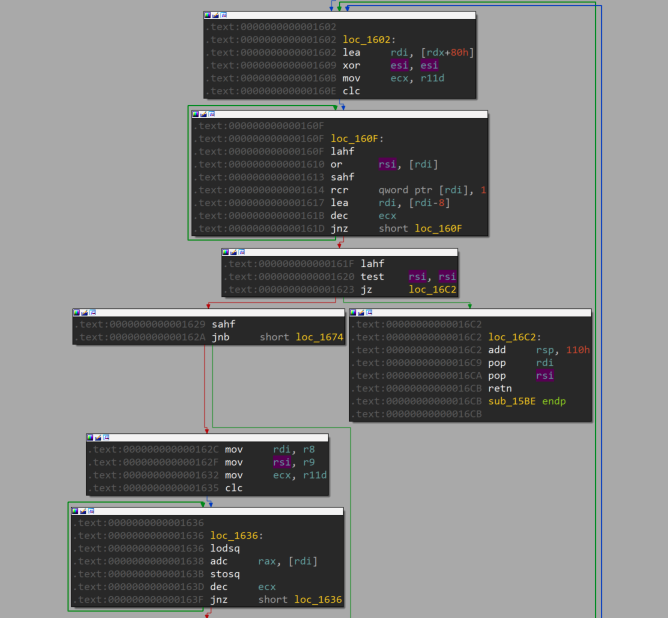Screen dimensions: 668x618
Task: Click the title bar of loc_16C2 node
Action: click(470, 313)
